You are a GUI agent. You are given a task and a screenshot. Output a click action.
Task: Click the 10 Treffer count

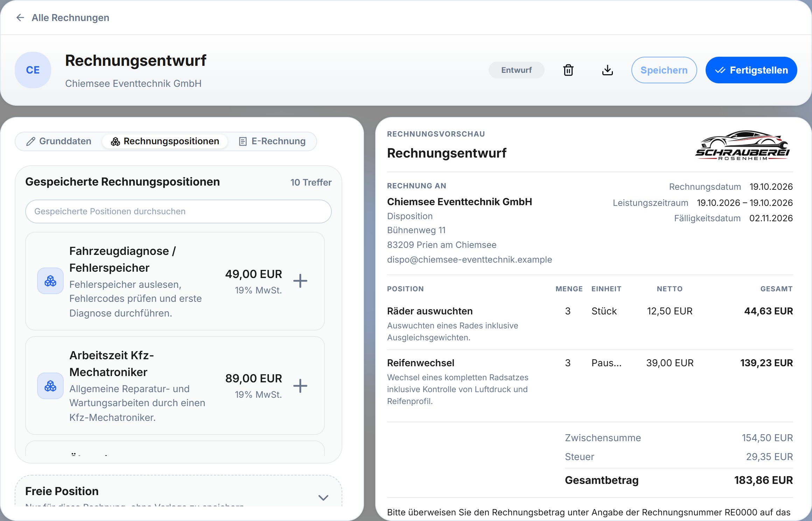(x=311, y=182)
